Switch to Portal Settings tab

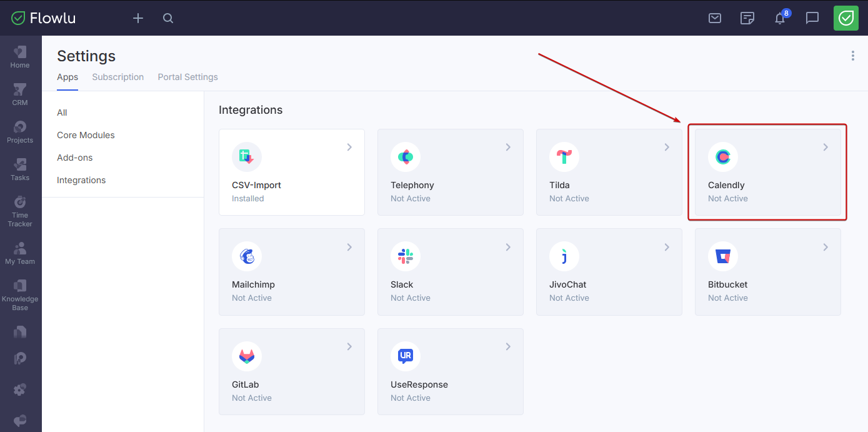[x=187, y=77]
